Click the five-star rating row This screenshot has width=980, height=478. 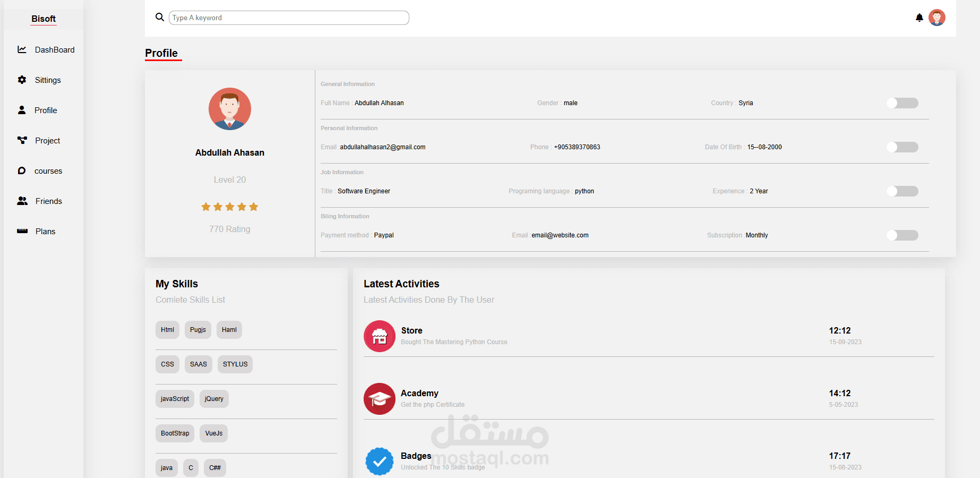tap(230, 207)
